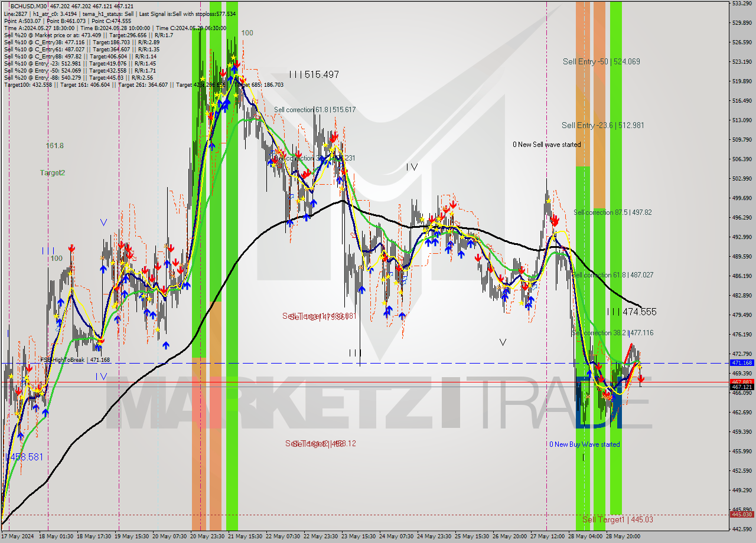Select the 'Sell Entry -50 | 524.069' label

pyautogui.click(x=601, y=61)
